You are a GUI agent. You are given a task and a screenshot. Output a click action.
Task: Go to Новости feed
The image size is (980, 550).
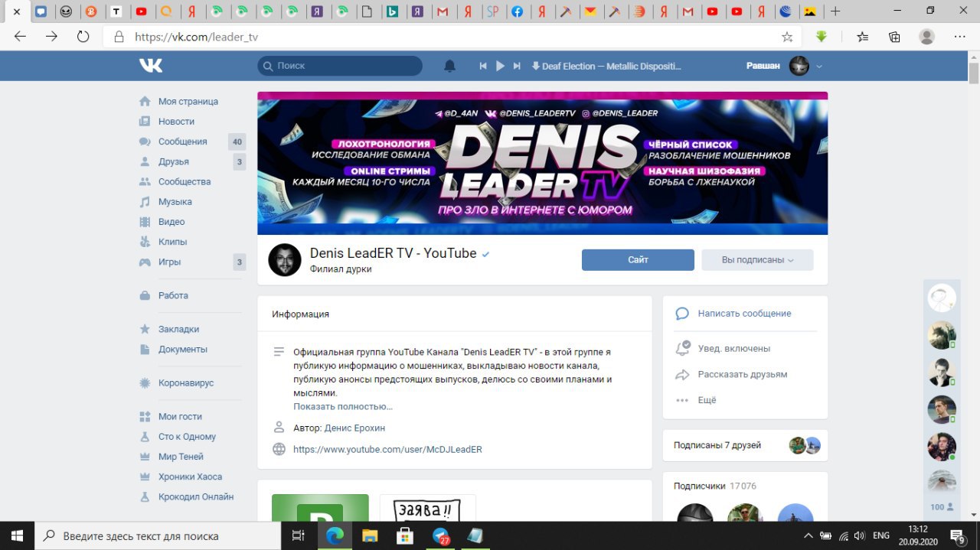click(x=176, y=122)
